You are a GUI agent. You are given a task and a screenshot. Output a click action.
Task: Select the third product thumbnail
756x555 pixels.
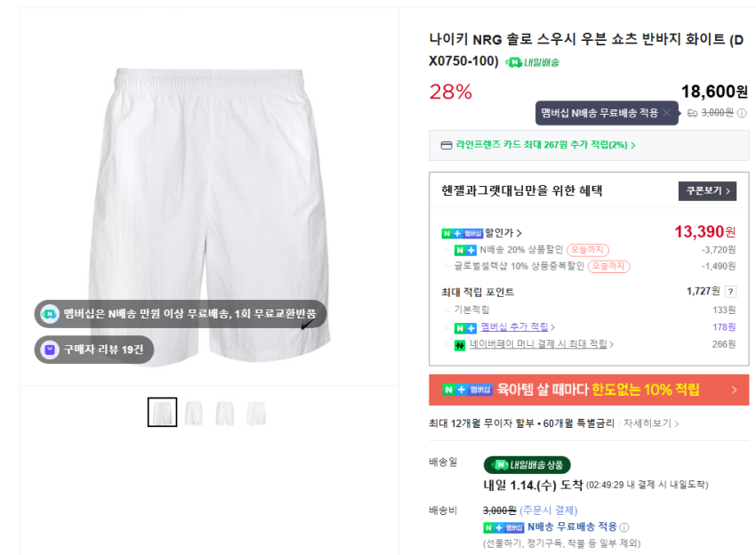tap(225, 413)
